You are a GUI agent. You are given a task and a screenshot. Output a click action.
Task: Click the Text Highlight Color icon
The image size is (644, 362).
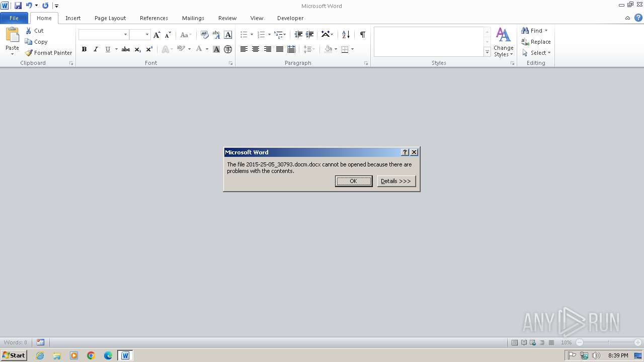coord(181,49)
